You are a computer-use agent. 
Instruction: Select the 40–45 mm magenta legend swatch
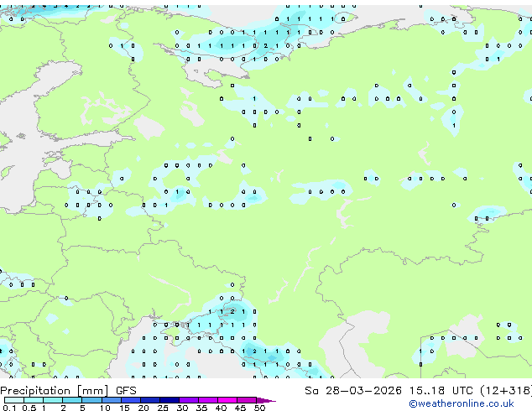coord(227,400)
